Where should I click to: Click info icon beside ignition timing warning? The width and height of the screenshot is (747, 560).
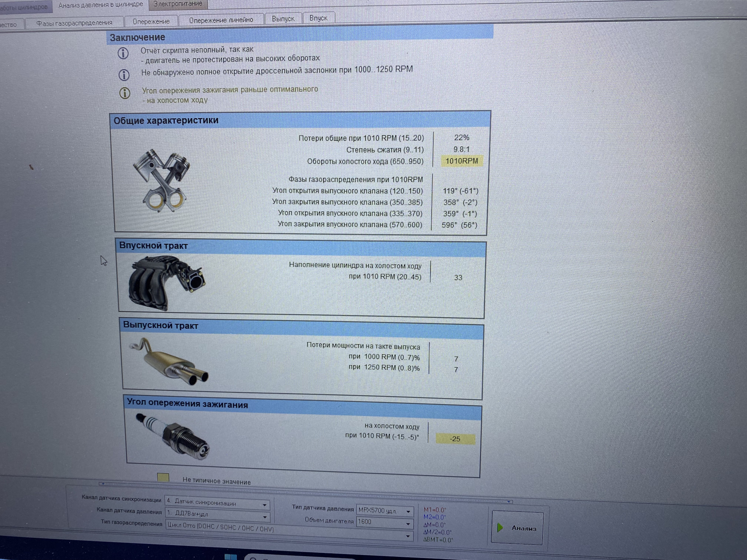coord(124,93)
